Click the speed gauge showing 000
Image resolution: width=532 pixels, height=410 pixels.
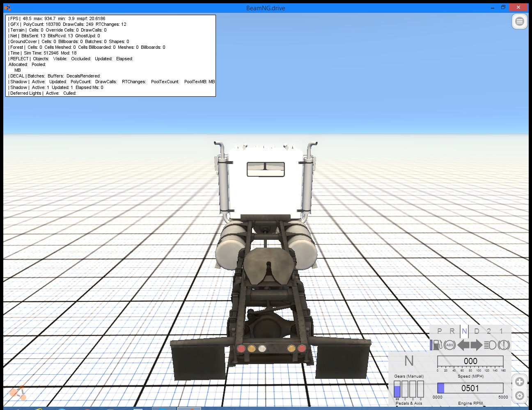470,361
